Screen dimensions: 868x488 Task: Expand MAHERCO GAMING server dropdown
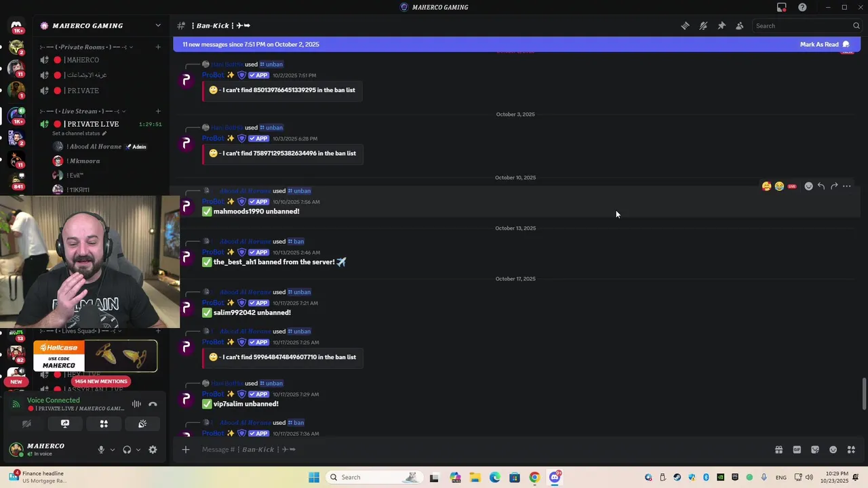coord(158,26)
